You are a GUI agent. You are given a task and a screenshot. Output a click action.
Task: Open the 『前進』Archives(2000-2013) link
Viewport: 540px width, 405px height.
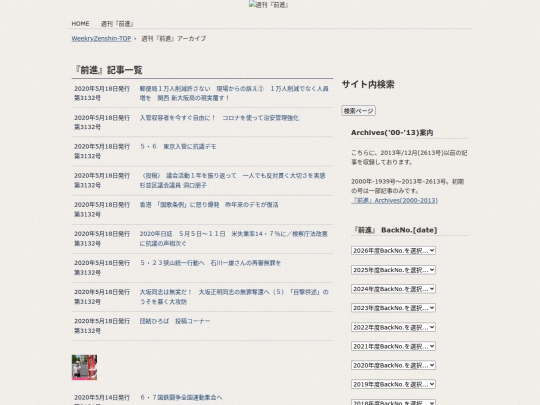coord(395,200)
